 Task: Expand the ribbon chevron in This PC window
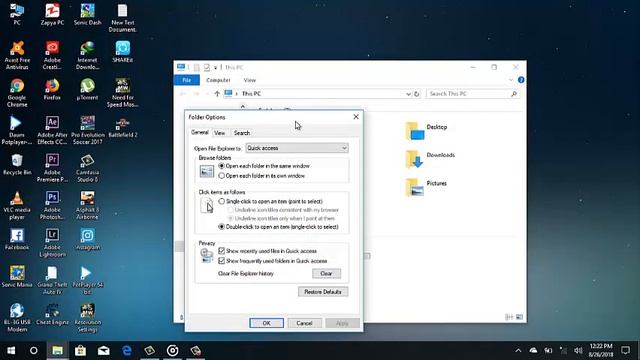[x=511, y=80]
